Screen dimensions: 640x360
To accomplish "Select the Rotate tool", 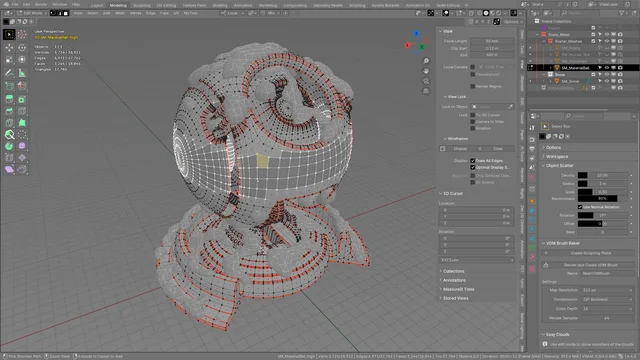I will [x=22, y=47].
